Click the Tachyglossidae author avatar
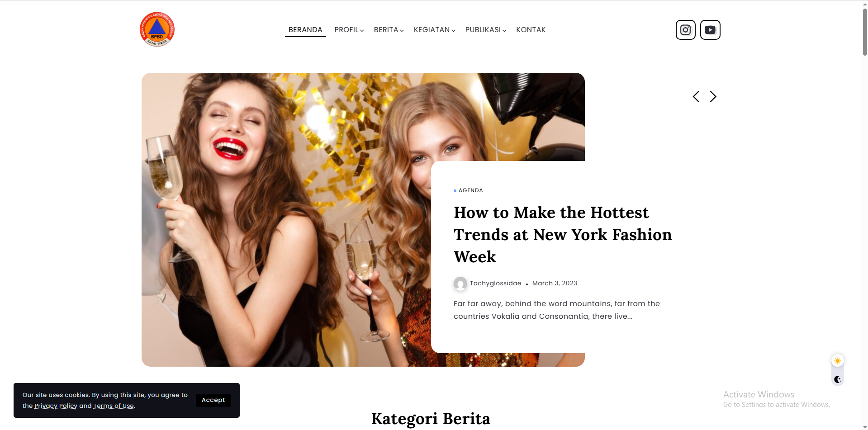The image size is (868, 430). click(x=460, y=284)
